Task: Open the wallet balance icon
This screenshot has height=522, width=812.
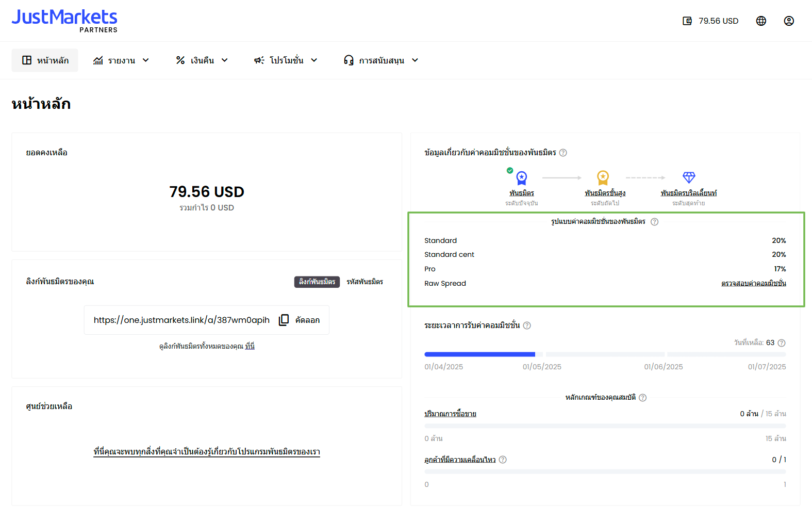Action: pos(687,21)
